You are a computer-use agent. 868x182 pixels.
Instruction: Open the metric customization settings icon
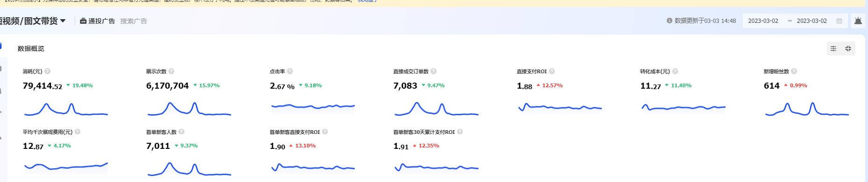tap(833, 49)
